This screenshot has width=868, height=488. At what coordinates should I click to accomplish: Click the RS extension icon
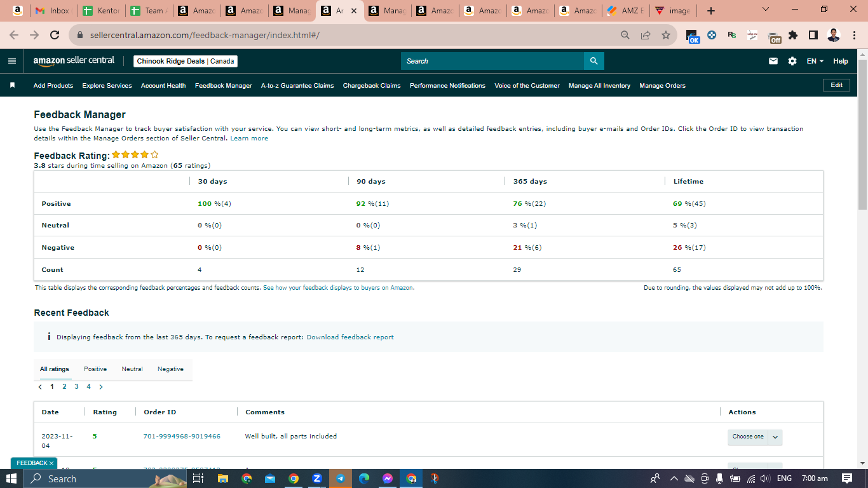[732, 35]
